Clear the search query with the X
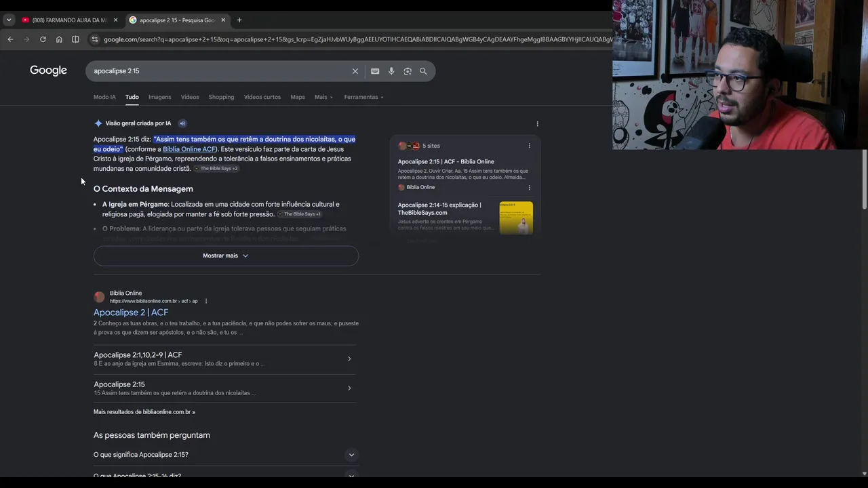Screen dimensions: 868x488 click(355, 71)
